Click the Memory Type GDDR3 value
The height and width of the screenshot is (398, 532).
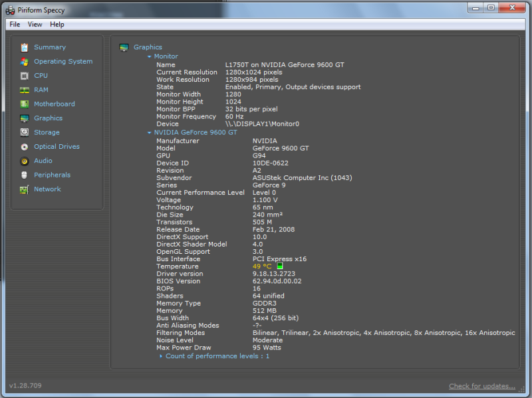tap(264, 304)
